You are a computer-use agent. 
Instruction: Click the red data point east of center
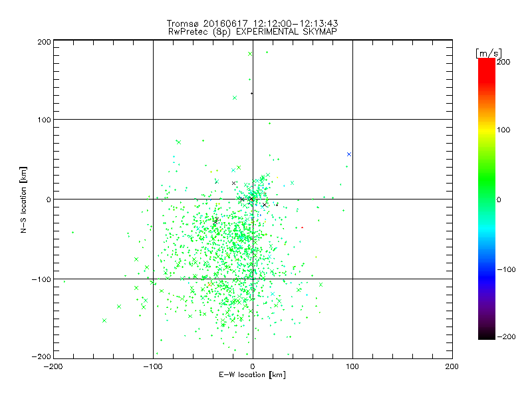point(302,227)
